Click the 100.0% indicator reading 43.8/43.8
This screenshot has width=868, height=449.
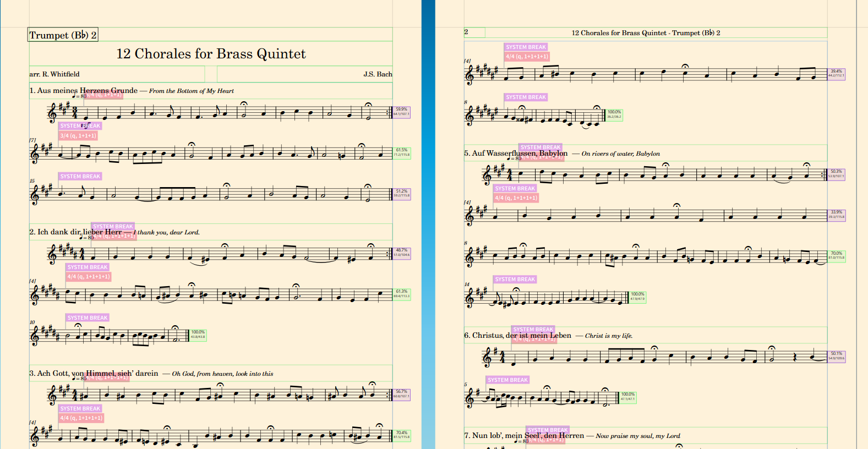click(x=198, y=335)
